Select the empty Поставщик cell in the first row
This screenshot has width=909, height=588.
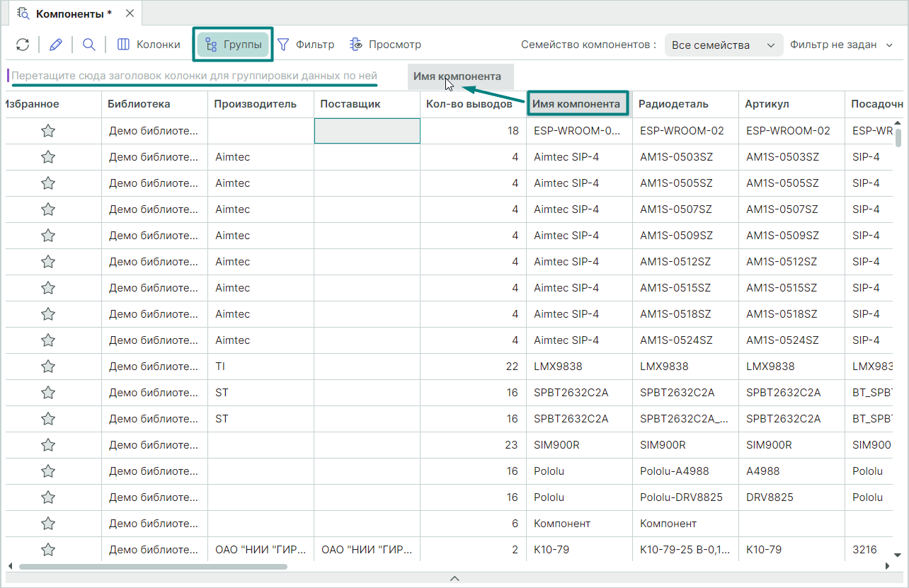pos(367,131)
